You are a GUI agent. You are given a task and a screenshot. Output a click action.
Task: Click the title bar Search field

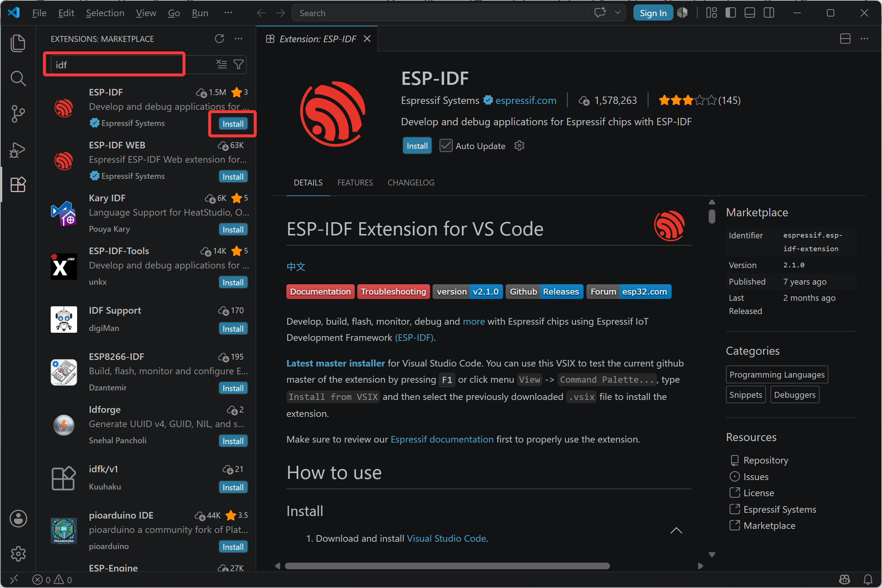point(440,13)
